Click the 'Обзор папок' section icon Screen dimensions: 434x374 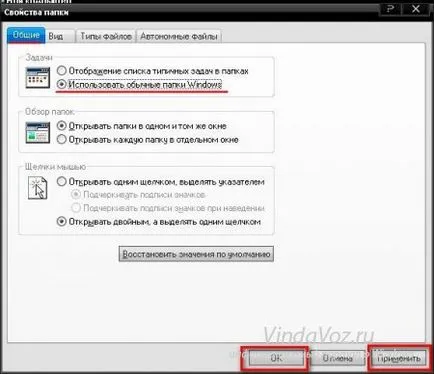pos(38,133)
